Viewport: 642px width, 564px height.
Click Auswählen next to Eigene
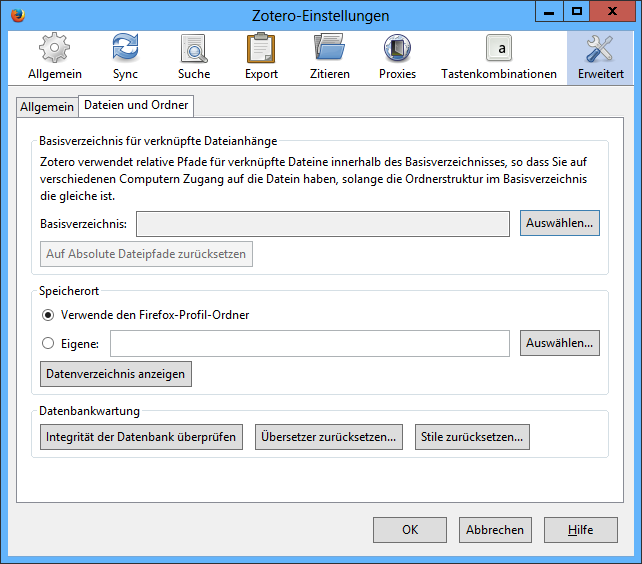click(560, 343)
